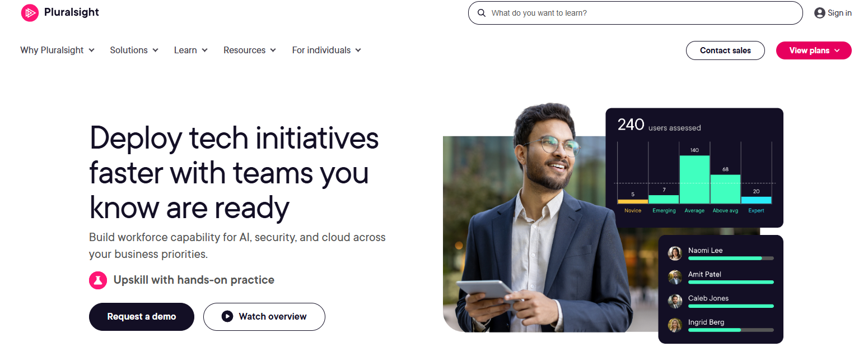Click Amit Patel's progress bar
The height and width of the screenshot is (360, 868).
click(x=731, y=282)
